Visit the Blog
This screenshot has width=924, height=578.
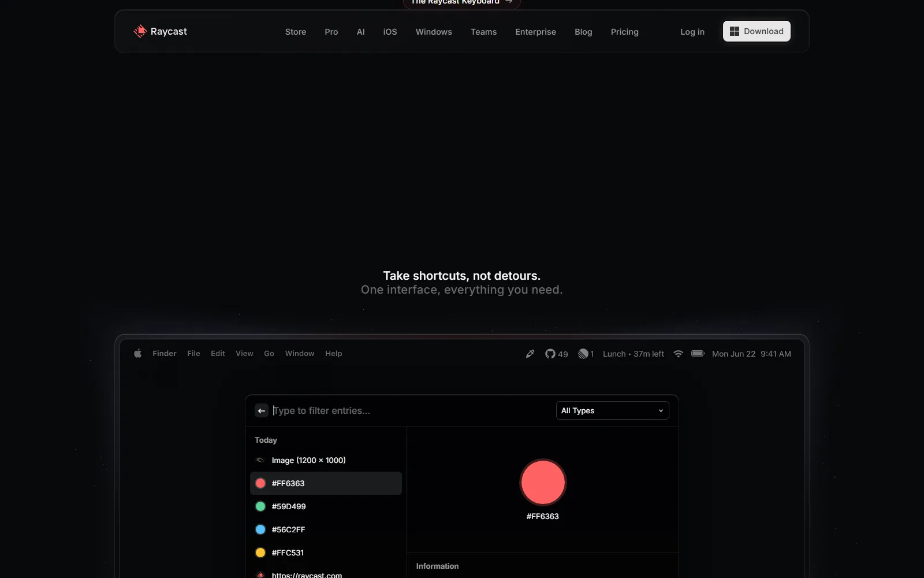click(583, 32)
